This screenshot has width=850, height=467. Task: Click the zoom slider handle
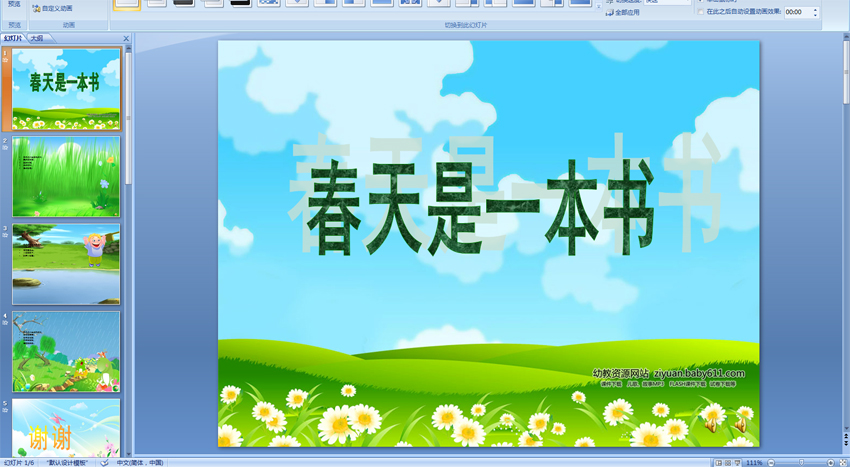click(801, 462)
